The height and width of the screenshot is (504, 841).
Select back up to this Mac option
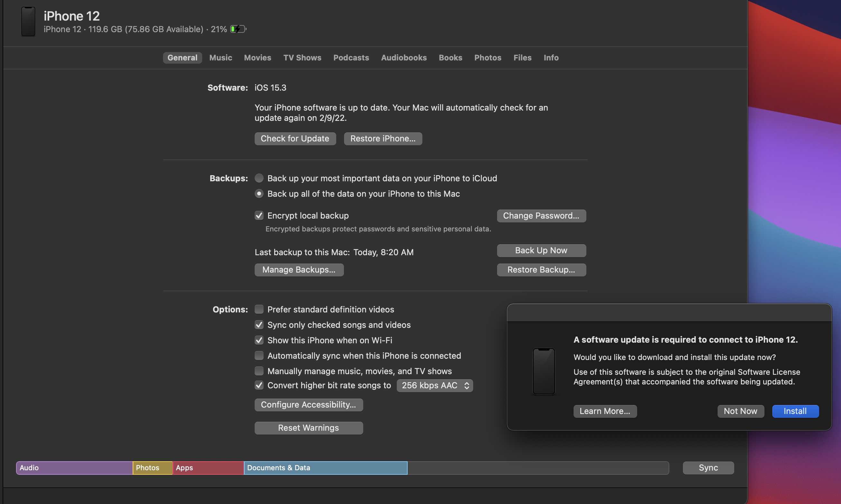coord(259,194)
